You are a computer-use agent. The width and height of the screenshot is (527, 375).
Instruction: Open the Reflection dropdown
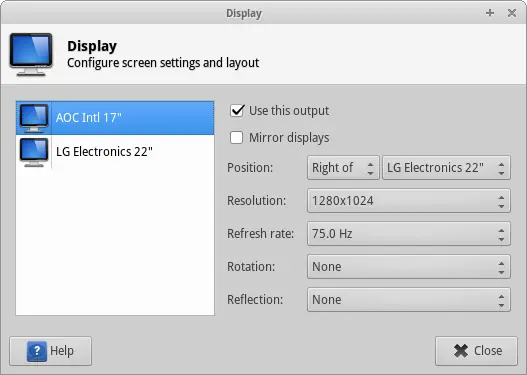click(409, 299)
